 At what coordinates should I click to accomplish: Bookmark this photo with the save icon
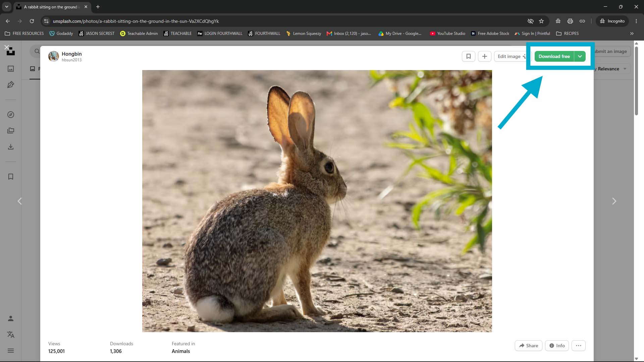pyautogui.click(x=469, y=56)
